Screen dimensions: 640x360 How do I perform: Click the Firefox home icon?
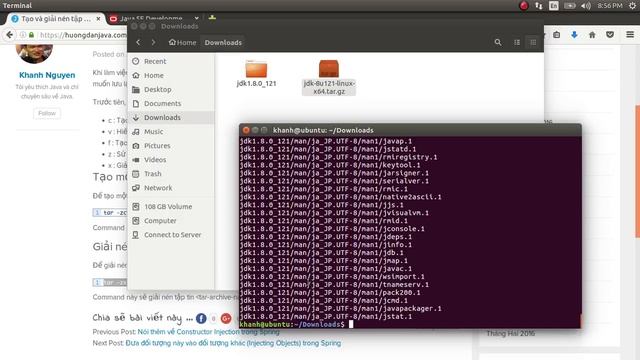coord(592,35)
